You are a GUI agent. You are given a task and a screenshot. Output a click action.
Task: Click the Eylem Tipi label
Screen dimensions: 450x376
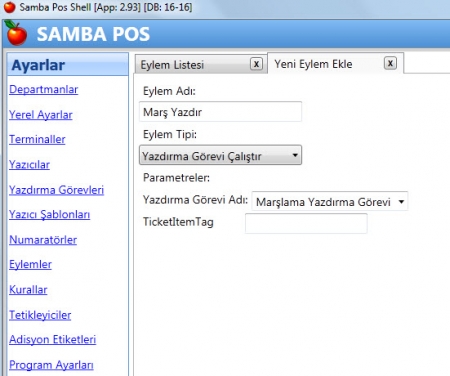coord(170,134)
